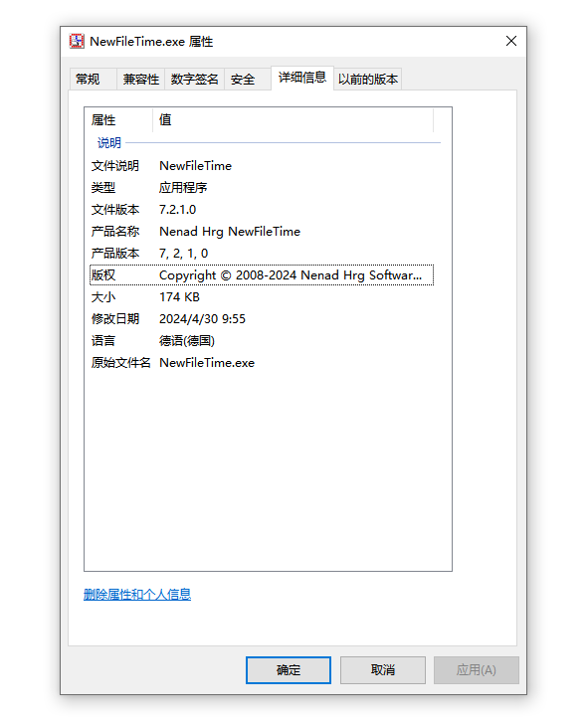Viewport: 588px width, 721px height.
Task: Click the 应用(A) button
Action: click(477, 670)
